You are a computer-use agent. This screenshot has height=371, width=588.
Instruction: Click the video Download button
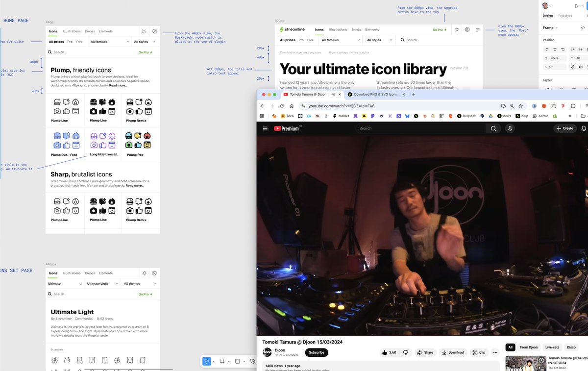click(x=452, y=352)
